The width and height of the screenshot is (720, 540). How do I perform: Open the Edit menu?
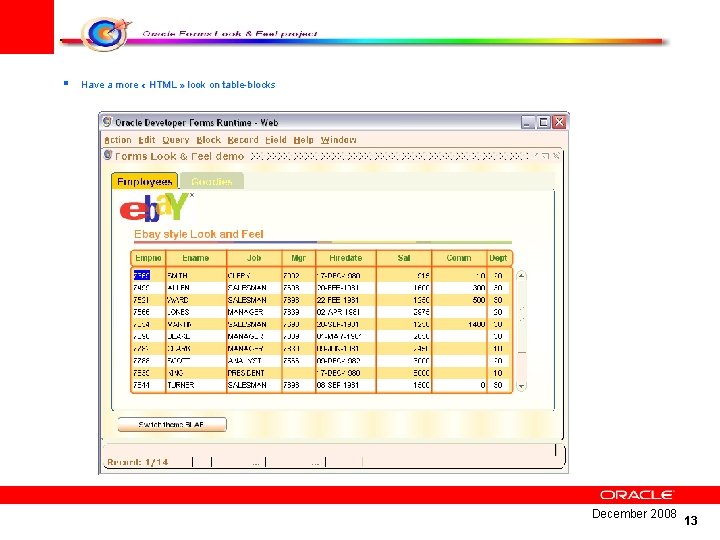coord(147,140)
